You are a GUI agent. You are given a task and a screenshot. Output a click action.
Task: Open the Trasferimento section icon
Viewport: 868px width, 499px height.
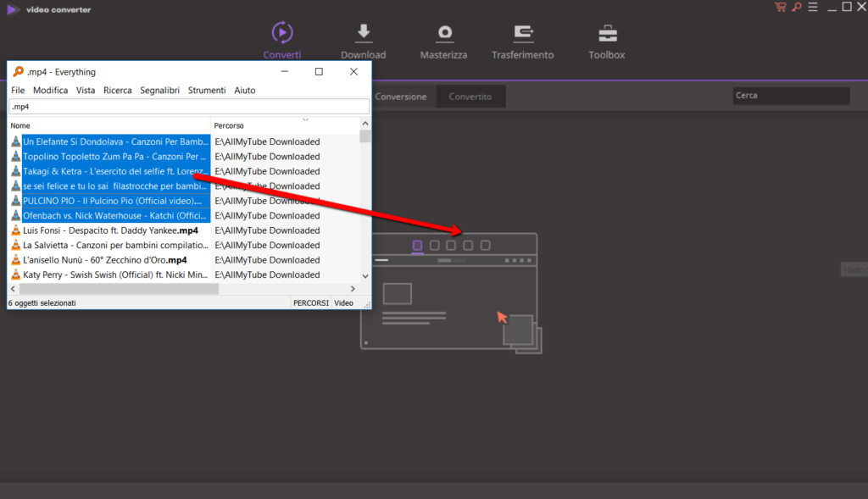coord(523,33)
